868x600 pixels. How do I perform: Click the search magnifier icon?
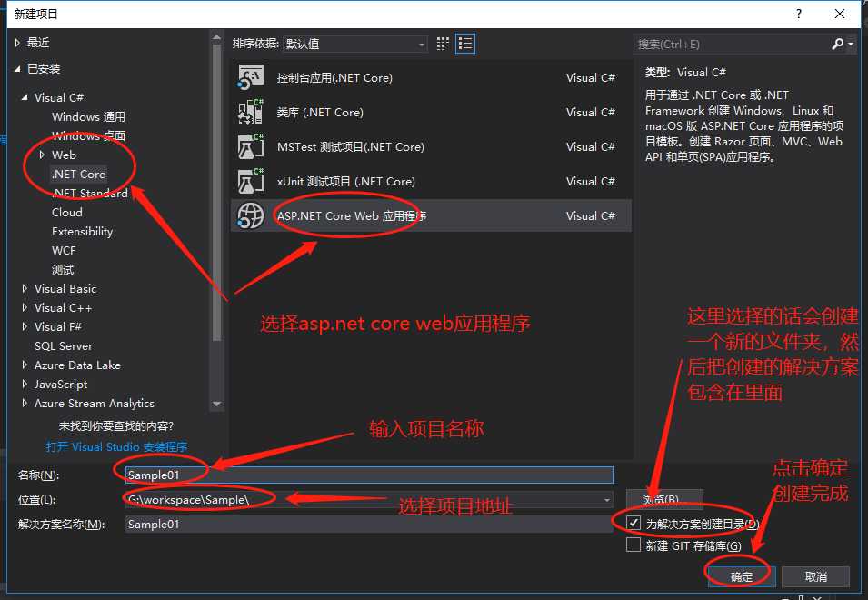(837, 44)
